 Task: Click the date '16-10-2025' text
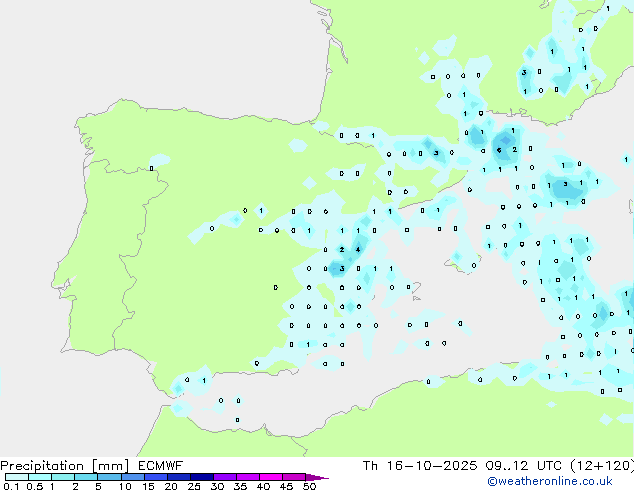coord(431,466)
